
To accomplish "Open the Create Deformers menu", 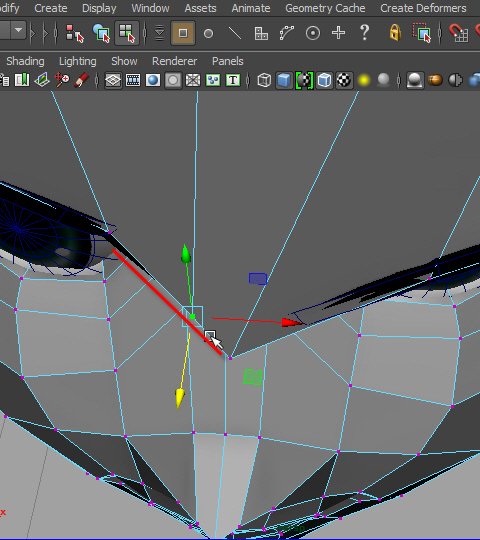I will pos(423,8).
